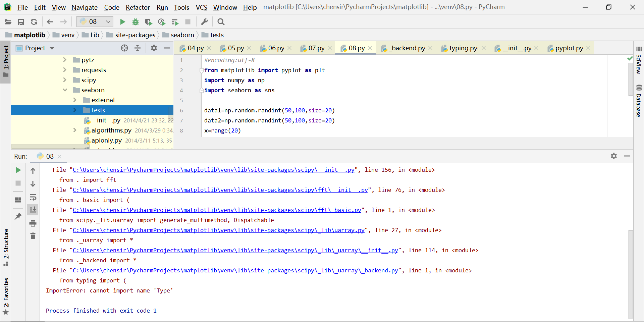Image resolution: width=644 pixels, height=322 pixels.
Task: Open _uarray\__init__.py traceback link
Action: (235, 250)
